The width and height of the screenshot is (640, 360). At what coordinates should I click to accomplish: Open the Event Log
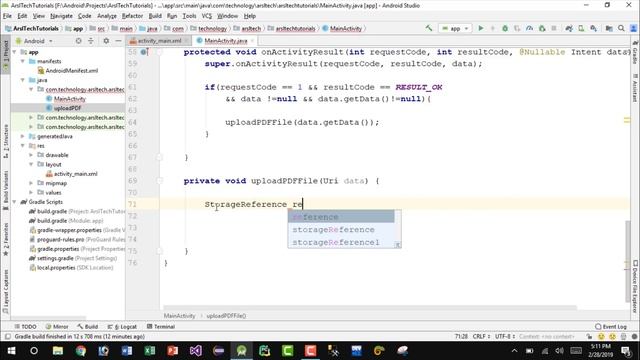[x=611, y=327]
